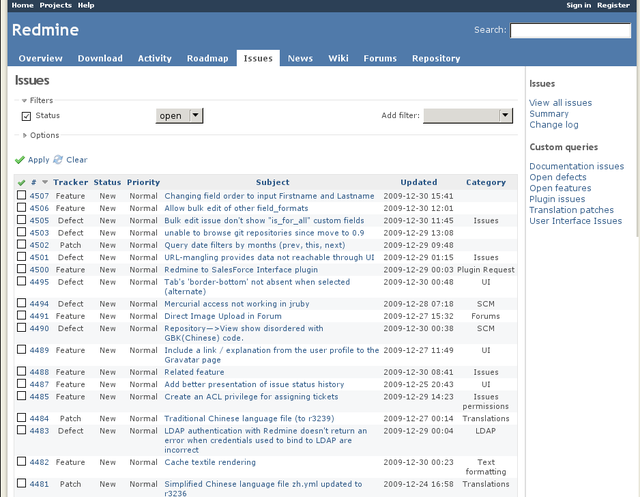Click the Clear link
Viewport: 640px width, 497px height.
77,160
